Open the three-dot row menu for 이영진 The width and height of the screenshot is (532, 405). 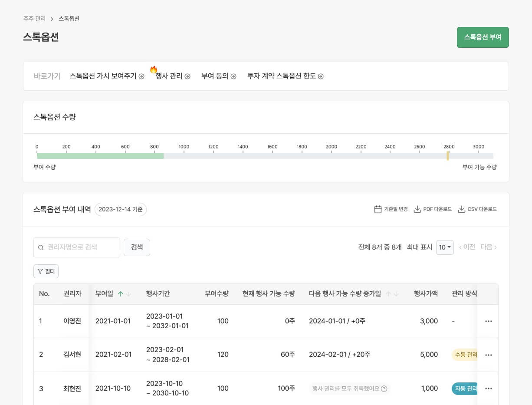point(489,321)
